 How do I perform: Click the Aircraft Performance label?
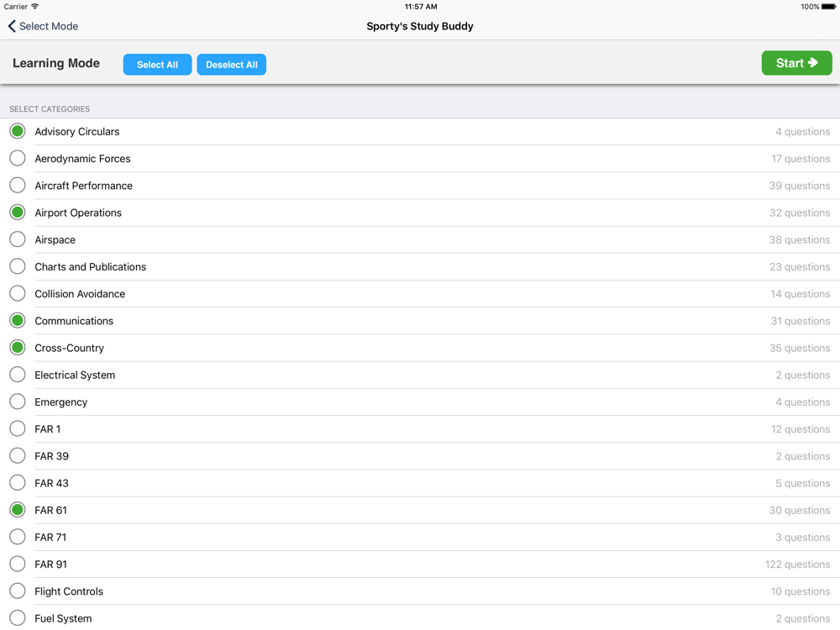[83, 186]
